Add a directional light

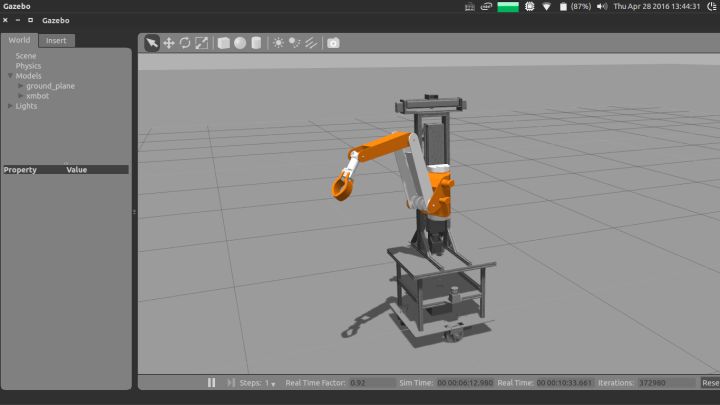[x=311, y=43]
